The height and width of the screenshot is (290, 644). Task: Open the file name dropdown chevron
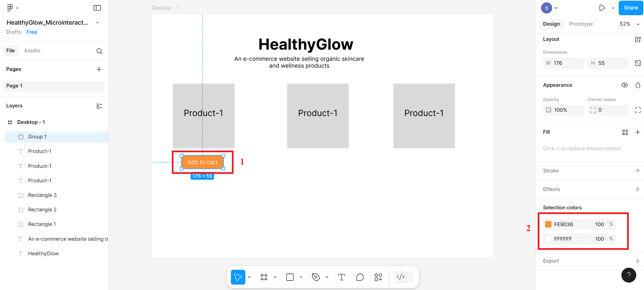click(x=98, y=23)
